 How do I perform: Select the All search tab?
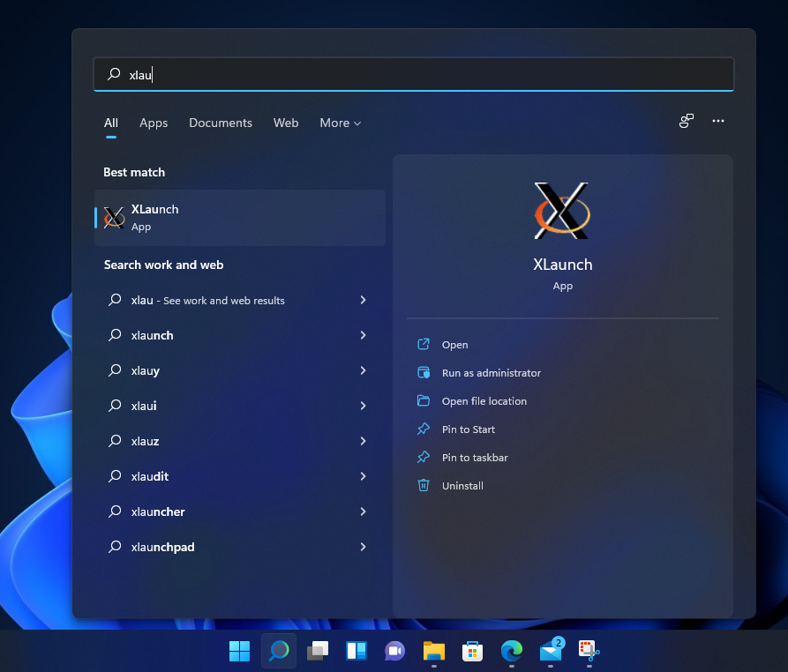coord(111,123)
